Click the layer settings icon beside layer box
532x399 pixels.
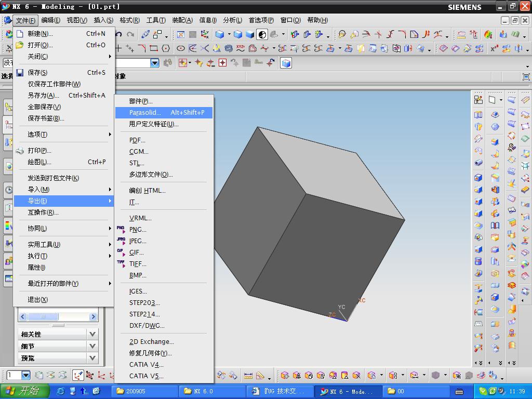[x=39, y=375]
